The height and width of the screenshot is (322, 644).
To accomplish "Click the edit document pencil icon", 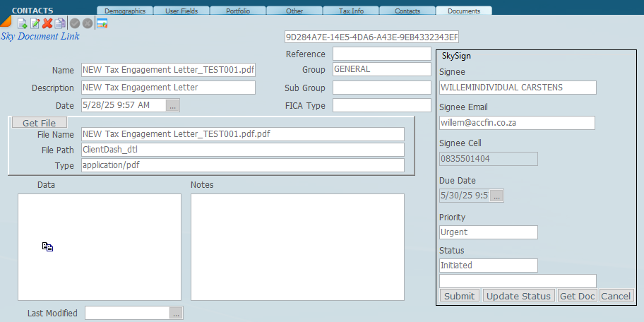I will (35, 23).
